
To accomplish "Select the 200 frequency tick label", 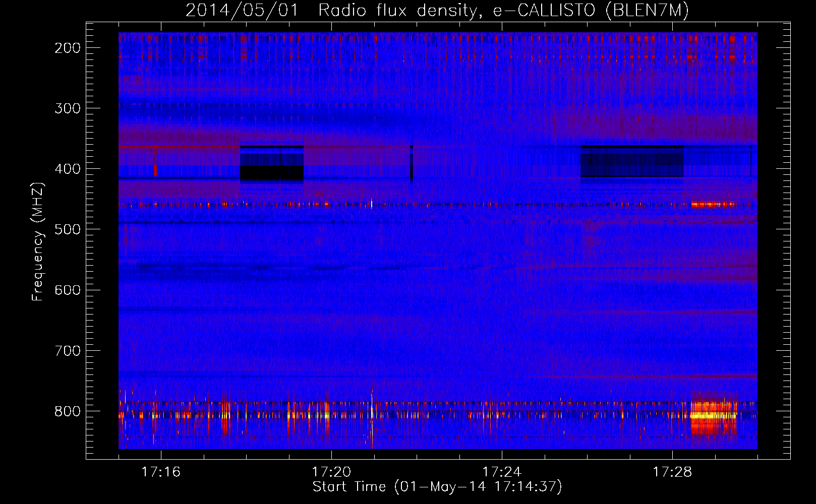I will tap(68, 48).
